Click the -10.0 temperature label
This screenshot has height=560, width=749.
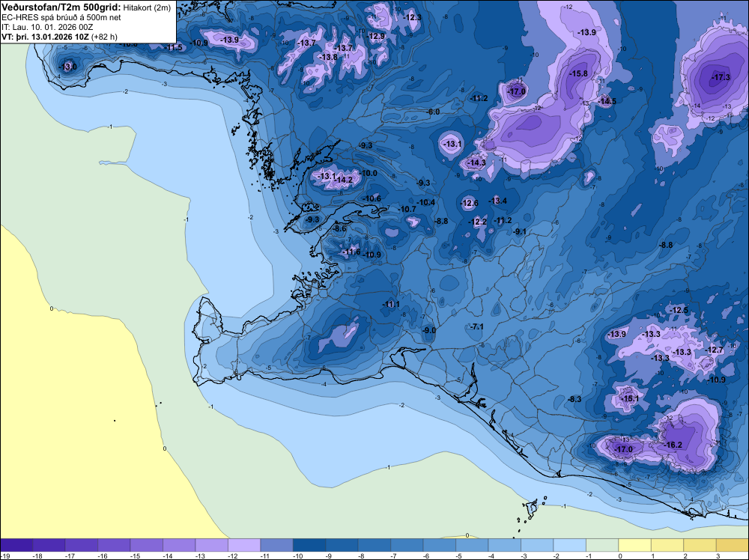369,173
